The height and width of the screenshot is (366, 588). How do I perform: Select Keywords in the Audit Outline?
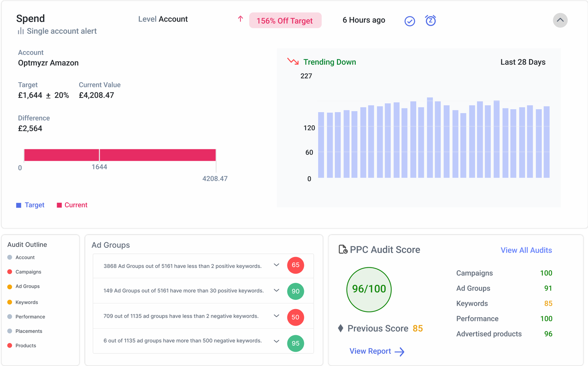[x=26, y=302]
